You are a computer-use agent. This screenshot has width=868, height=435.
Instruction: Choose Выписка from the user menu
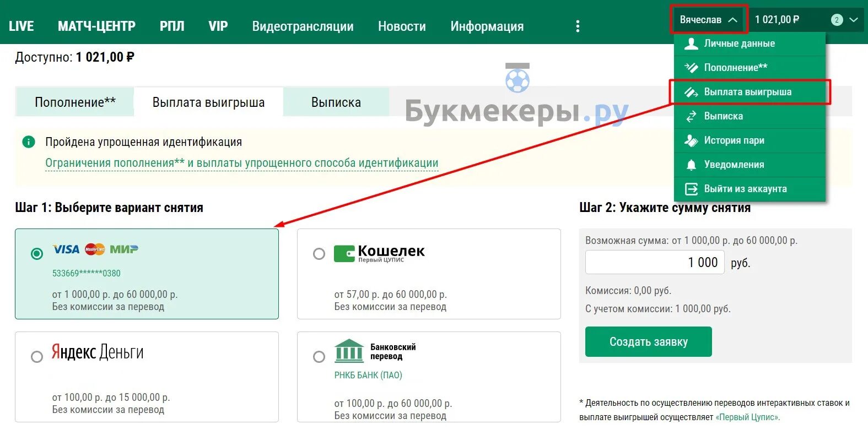coord(750,116)
